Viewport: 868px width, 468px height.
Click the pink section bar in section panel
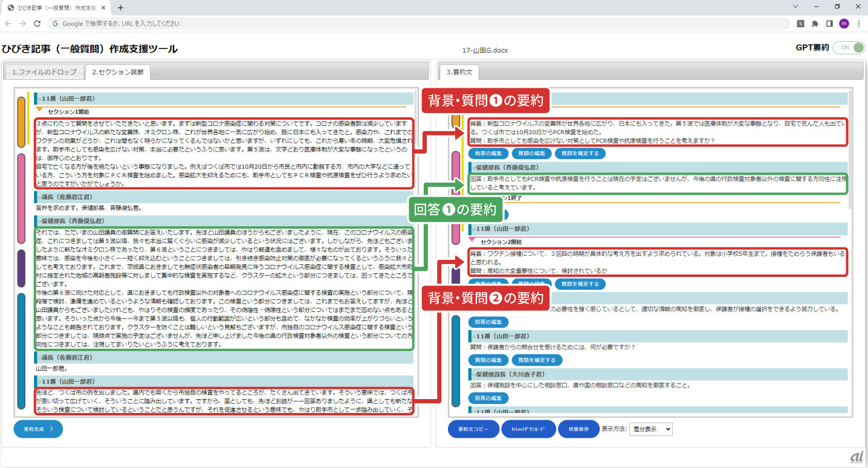pyautogui.click(x=22, y=197)
